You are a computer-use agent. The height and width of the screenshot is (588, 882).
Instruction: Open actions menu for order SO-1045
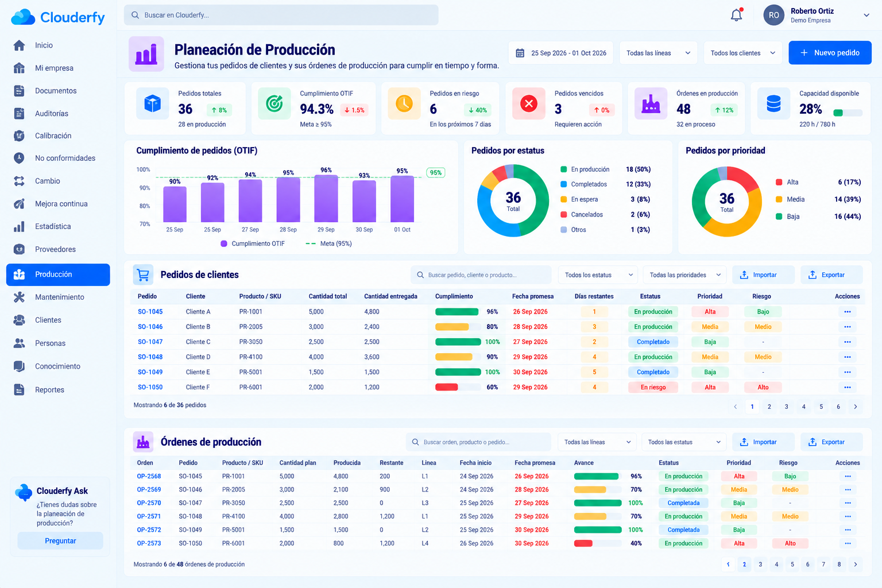click(848, 312)
